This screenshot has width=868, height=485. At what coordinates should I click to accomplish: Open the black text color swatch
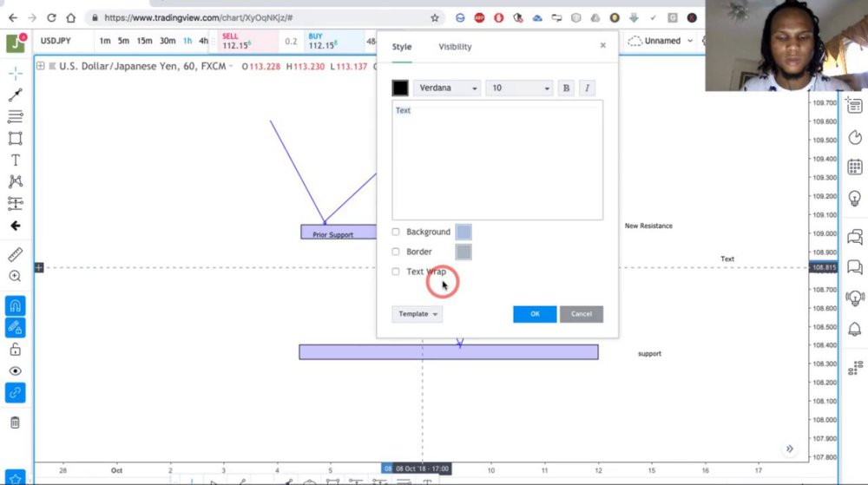pos(400,88)
